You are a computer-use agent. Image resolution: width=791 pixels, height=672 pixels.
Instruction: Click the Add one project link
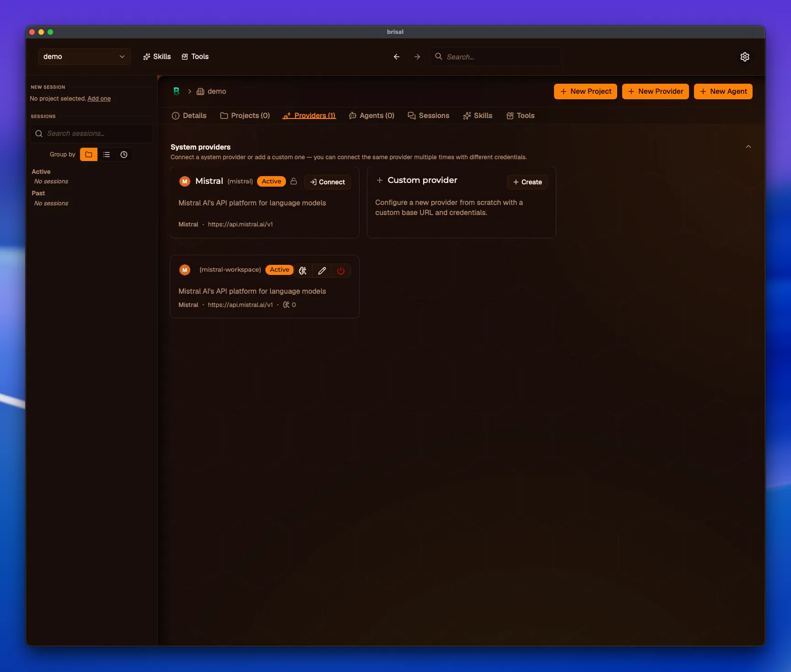[99, 99]
